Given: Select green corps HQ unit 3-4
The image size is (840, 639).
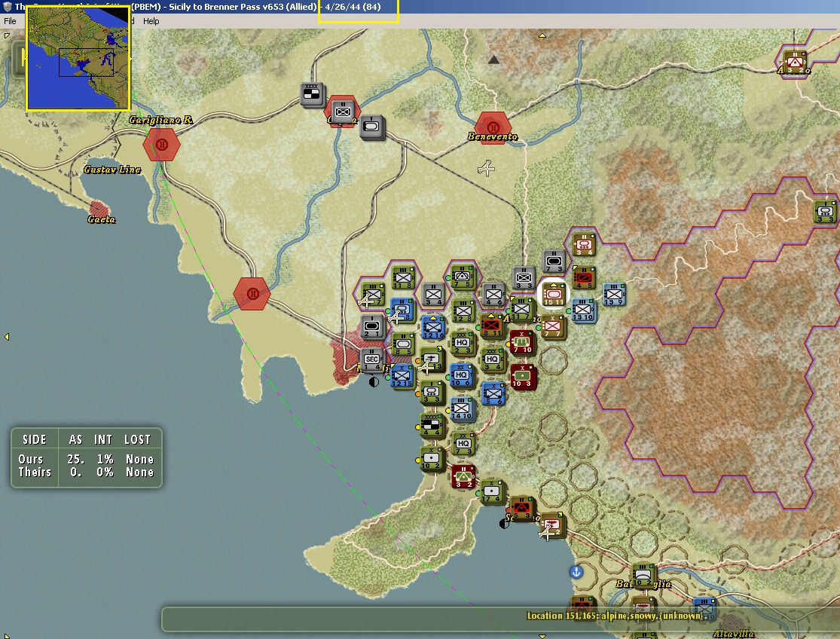Looking at the screenshot, I should (x=493, y=359).
